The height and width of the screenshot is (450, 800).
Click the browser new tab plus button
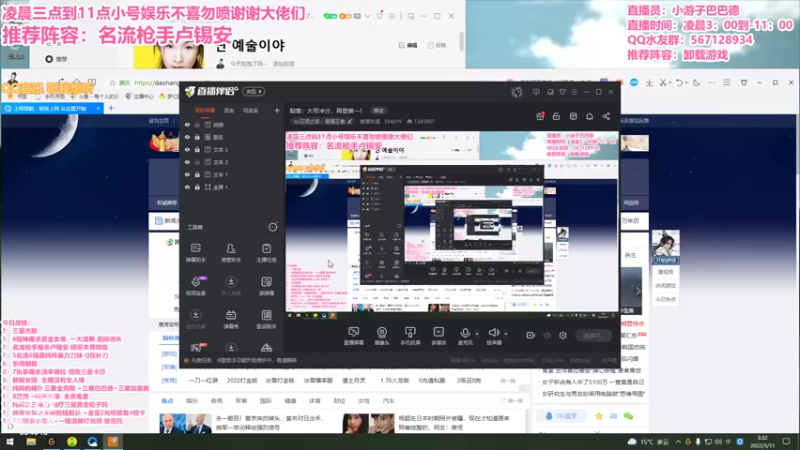click(x=111, y=108)
